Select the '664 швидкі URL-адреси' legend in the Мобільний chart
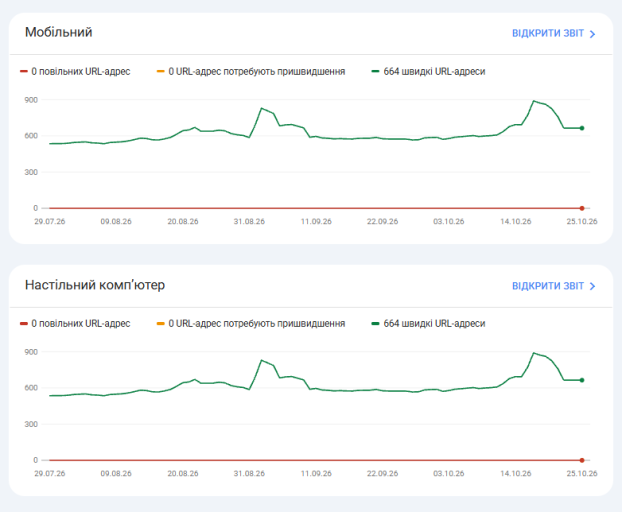This screenshot has height=512, width=622. click(x=428, y=71)
